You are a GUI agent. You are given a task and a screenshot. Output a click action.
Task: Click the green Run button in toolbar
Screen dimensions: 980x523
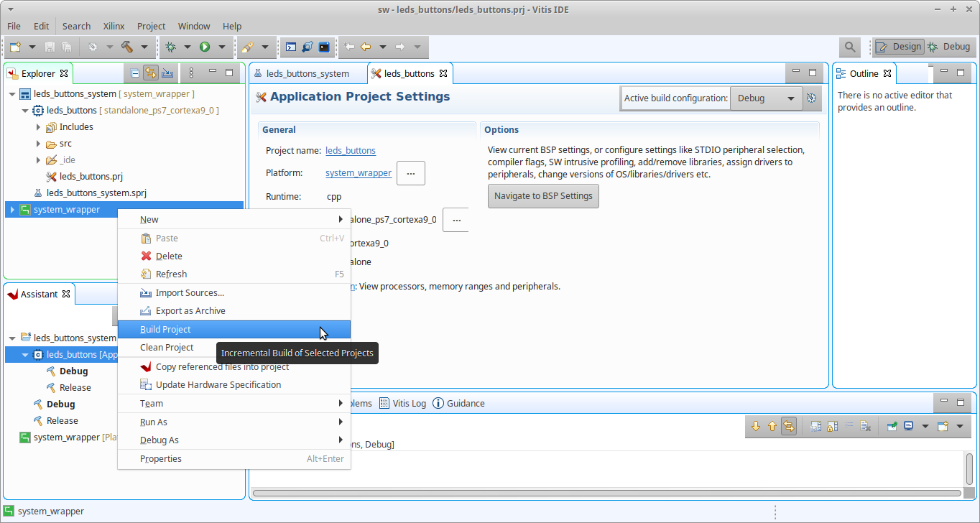coord(205,47)
